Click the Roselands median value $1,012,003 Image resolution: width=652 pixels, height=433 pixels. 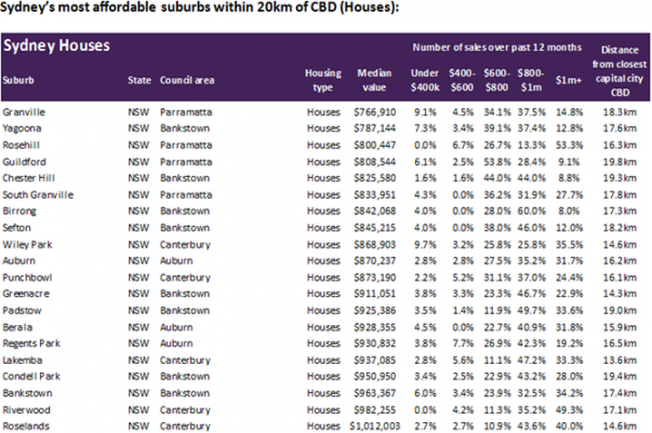point(375,426)
